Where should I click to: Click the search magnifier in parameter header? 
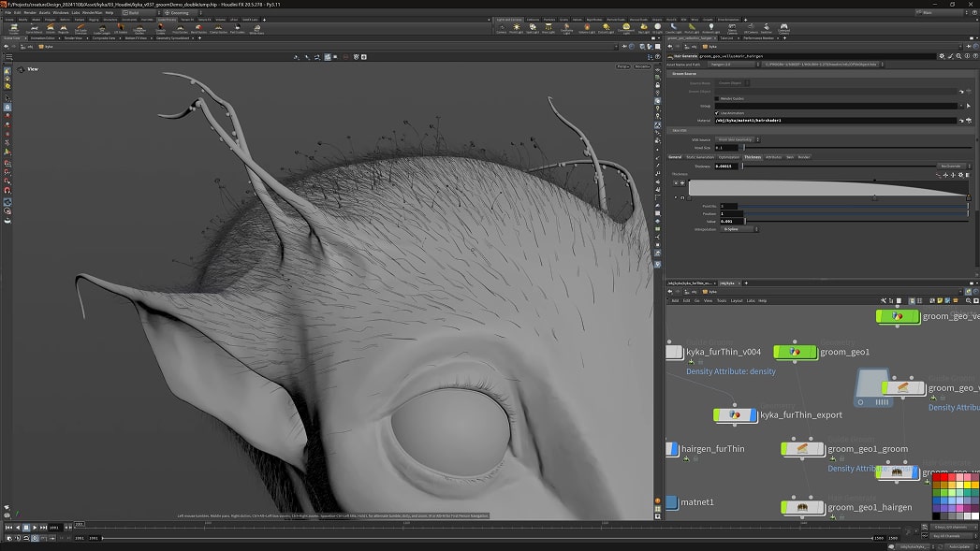click(958, 56)
